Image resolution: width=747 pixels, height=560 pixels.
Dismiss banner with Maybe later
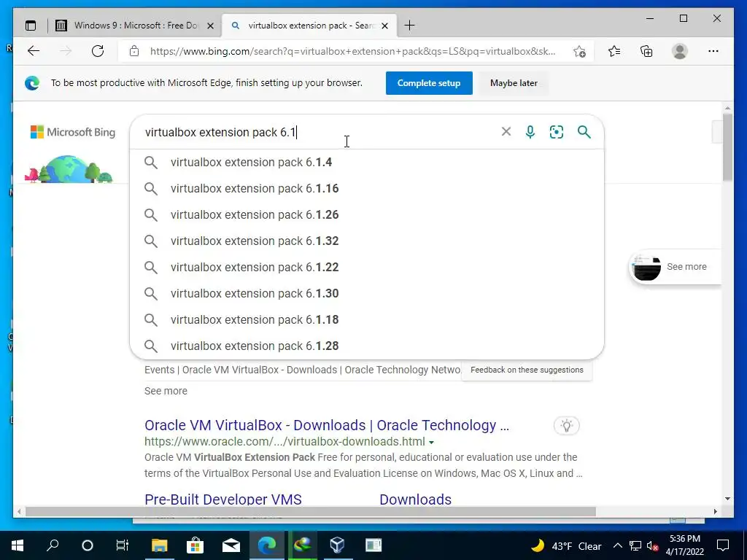click(514, 83)
